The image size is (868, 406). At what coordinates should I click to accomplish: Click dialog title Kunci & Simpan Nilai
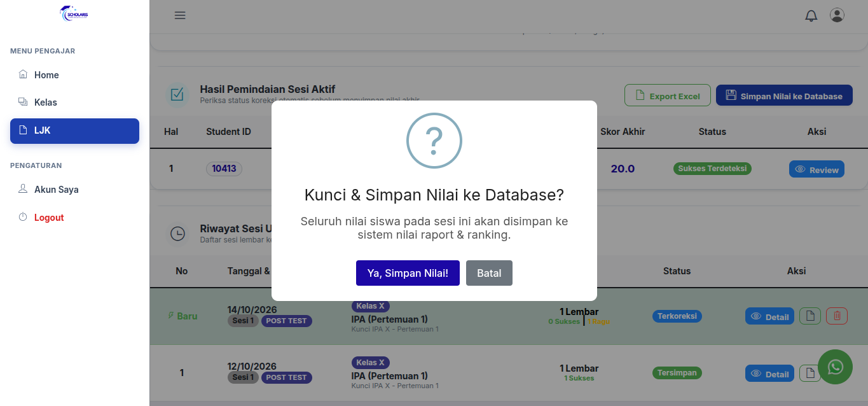point(434,195)
